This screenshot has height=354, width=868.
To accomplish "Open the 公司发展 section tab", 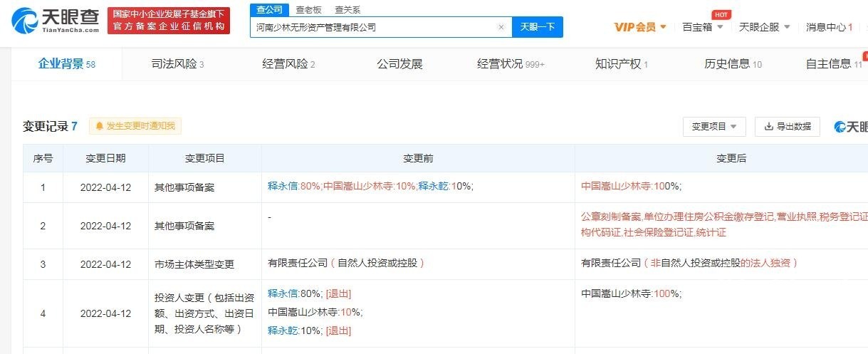I will click(x=399, y=64).
